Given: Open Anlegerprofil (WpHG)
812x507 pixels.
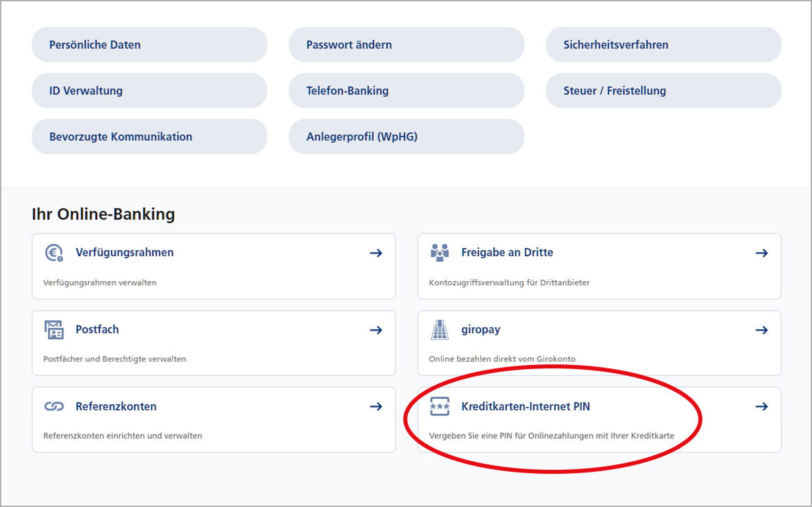Looking at the screenshot, I should [406, 137].
